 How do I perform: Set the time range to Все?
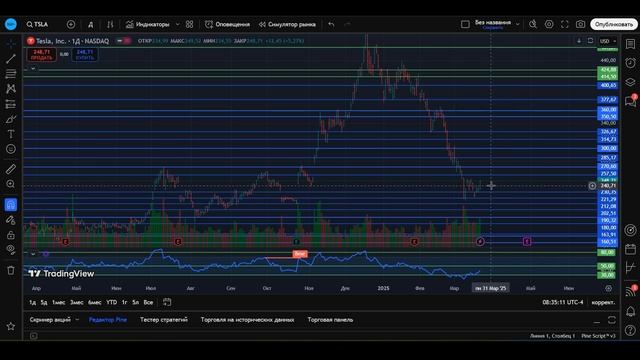(x=148, y=302)
